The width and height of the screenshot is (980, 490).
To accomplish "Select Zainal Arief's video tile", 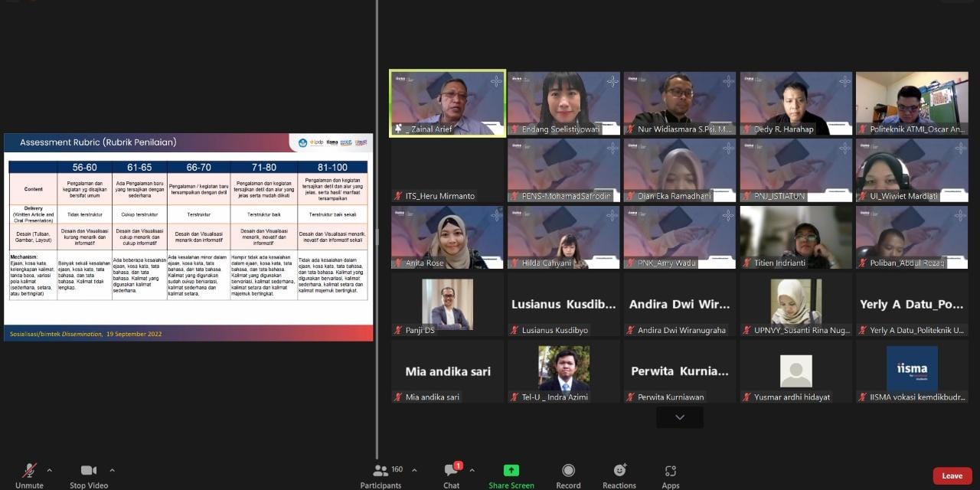I will (448, 103).
